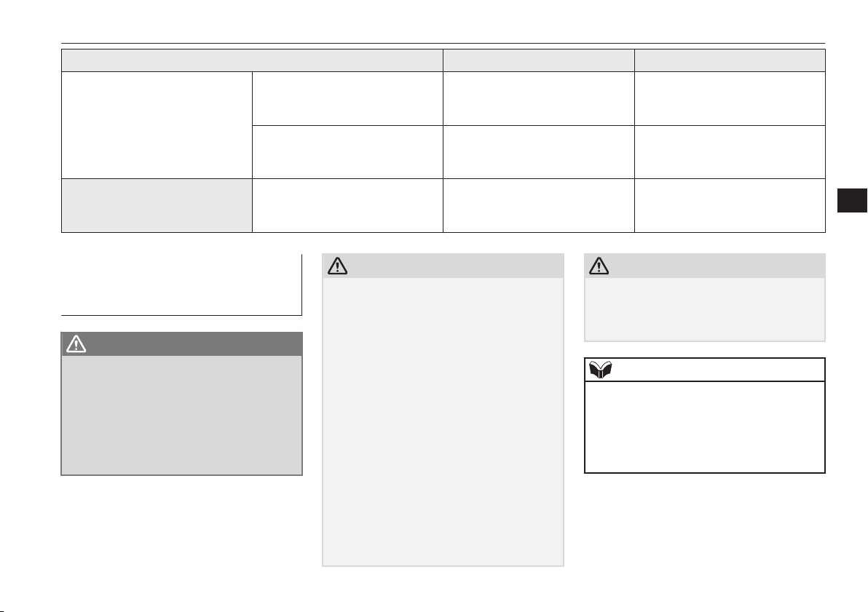Click the body of the dark gray warning box
868x612 pixels.
tap(181, 415)
